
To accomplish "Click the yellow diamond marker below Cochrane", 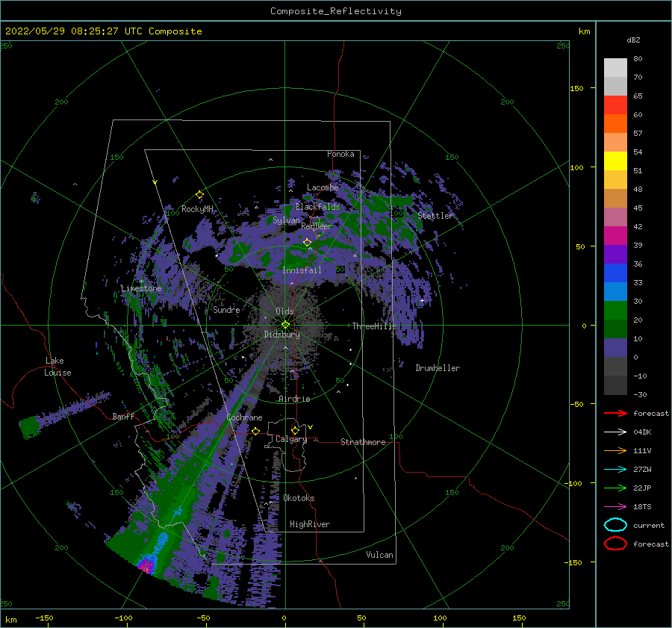I will point(256,431).
